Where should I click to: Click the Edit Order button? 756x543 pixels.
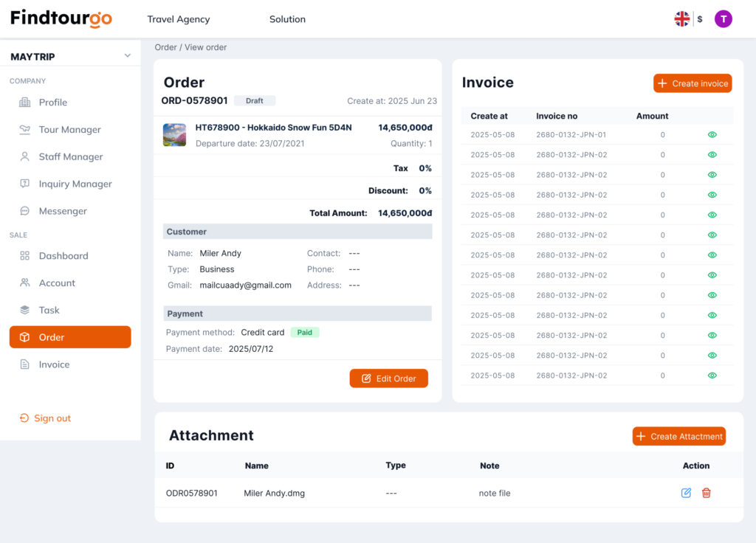388,378
